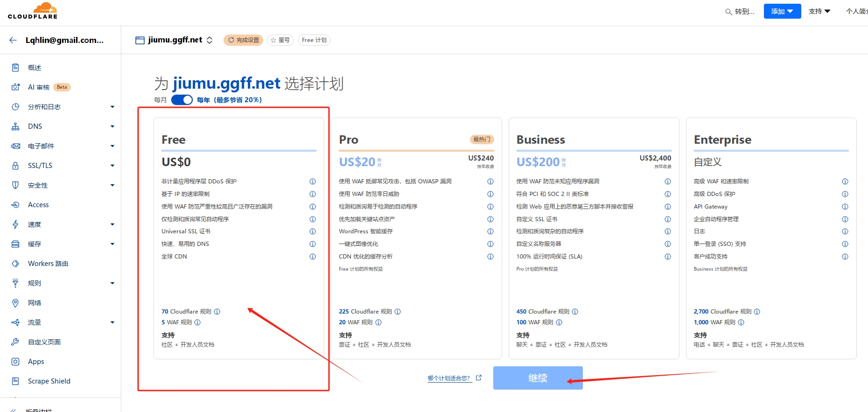Expand the DNS sidebar arrow

click(x=112, y=126)
